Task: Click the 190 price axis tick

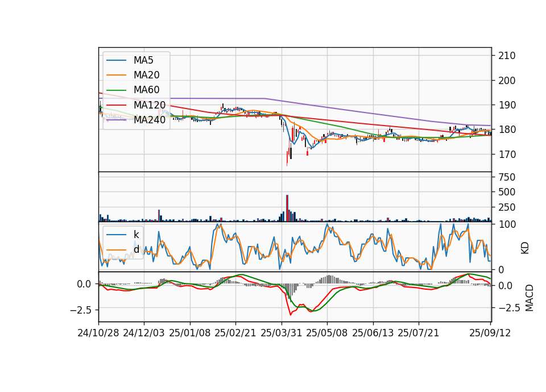Action: tap(507, 105)
